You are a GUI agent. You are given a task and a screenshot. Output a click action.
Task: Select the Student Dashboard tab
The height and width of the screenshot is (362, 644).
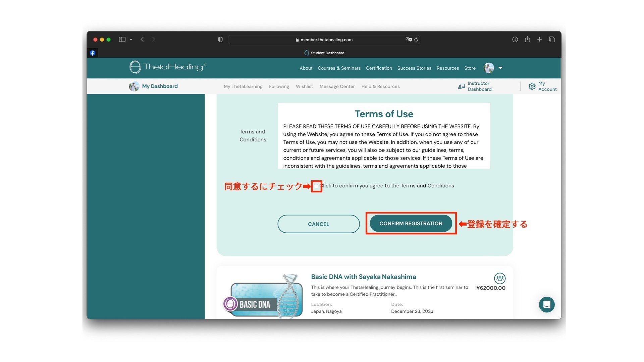pyautogui.click(x=324, y=53)
